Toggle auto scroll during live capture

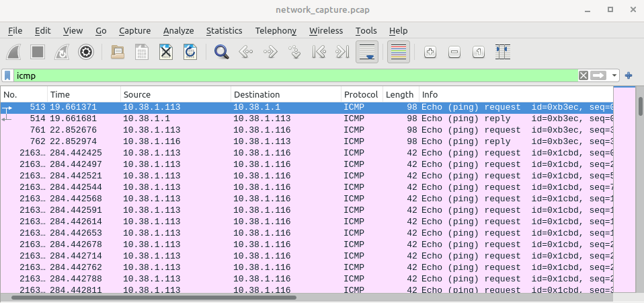(367, 53)
